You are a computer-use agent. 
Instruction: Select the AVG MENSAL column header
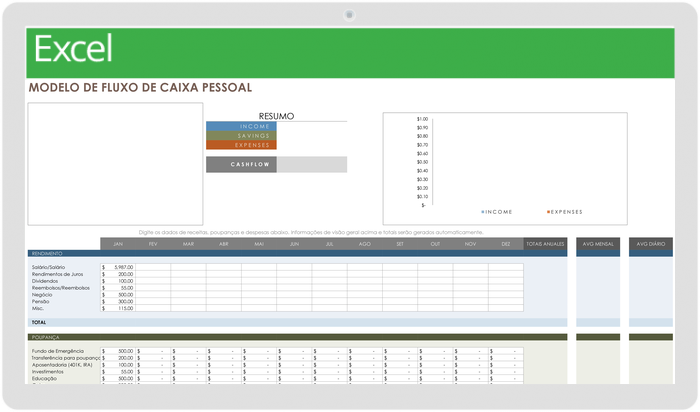point(598,244)
